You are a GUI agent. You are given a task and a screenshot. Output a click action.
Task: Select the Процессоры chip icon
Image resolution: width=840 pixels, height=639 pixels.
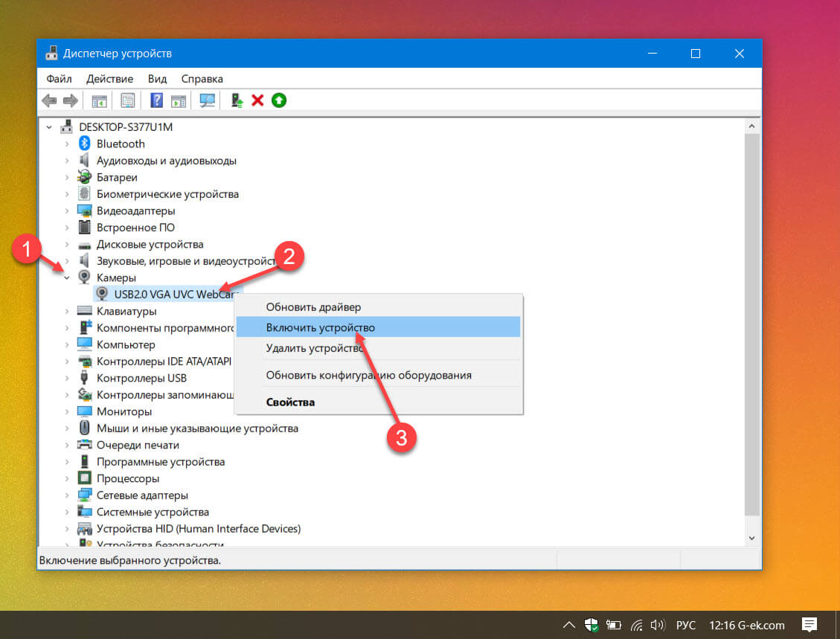point(84,478)
